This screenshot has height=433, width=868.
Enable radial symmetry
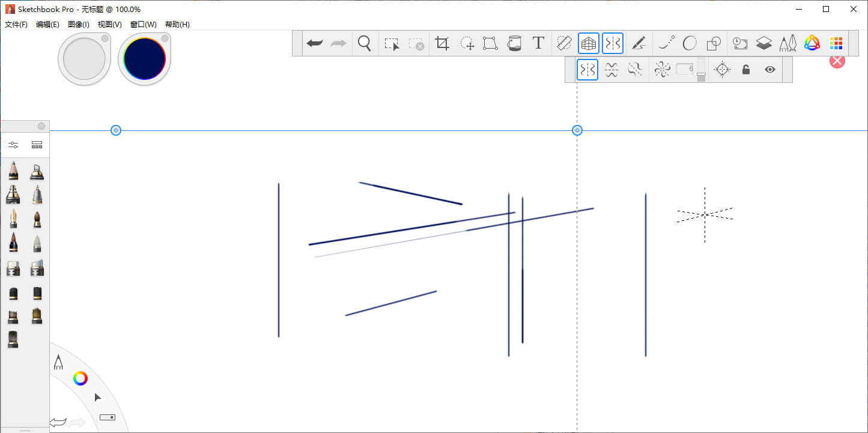tap(661, 69)
